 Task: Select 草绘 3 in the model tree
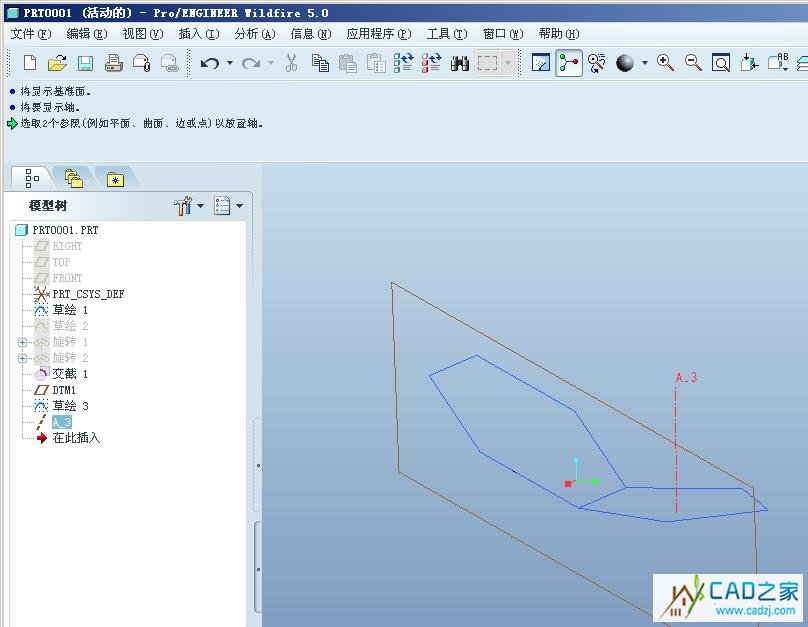tap(70, 406)
